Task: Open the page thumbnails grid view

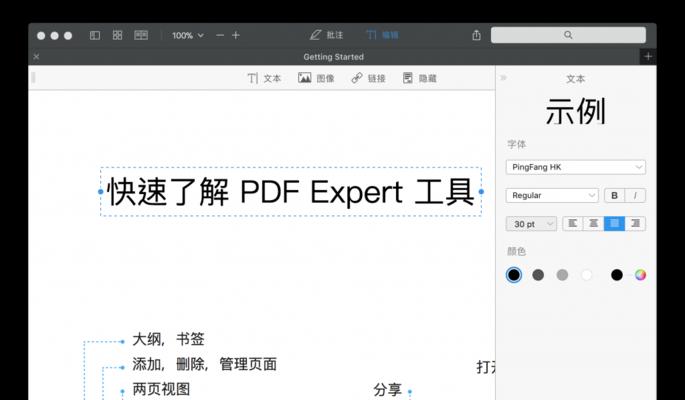Action: point(117,35)
